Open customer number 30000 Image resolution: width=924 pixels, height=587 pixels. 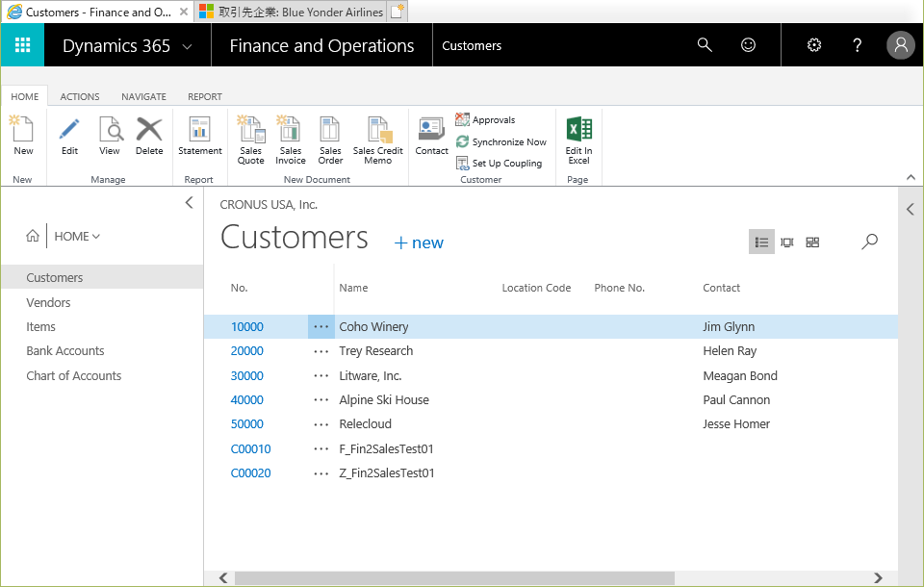coord(247,375)
